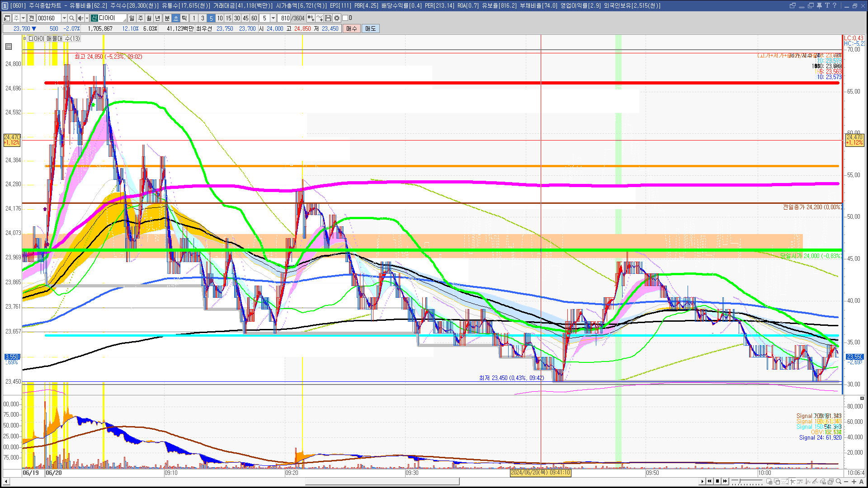Open the chart settings gear icon

pos(337,18)
